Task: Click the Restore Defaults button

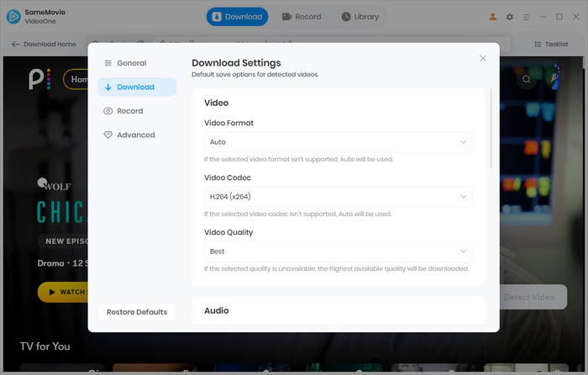Action: tap(137, 312)
